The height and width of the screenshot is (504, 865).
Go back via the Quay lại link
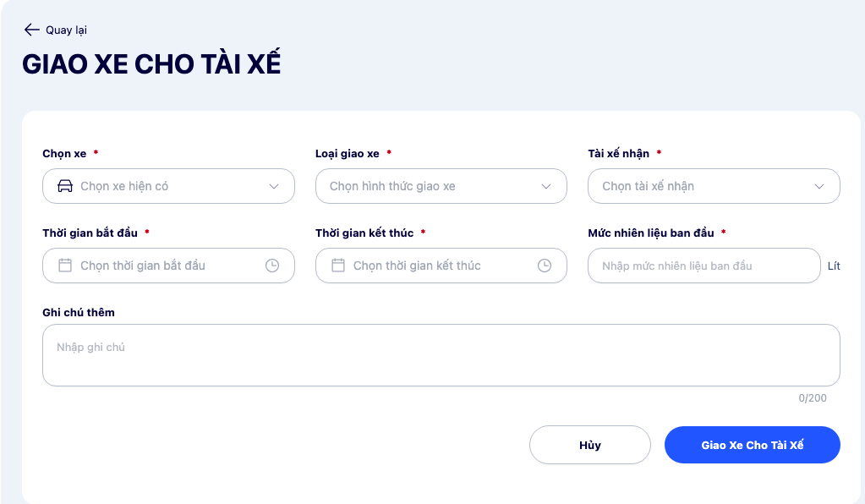click(x=66, y=30)
